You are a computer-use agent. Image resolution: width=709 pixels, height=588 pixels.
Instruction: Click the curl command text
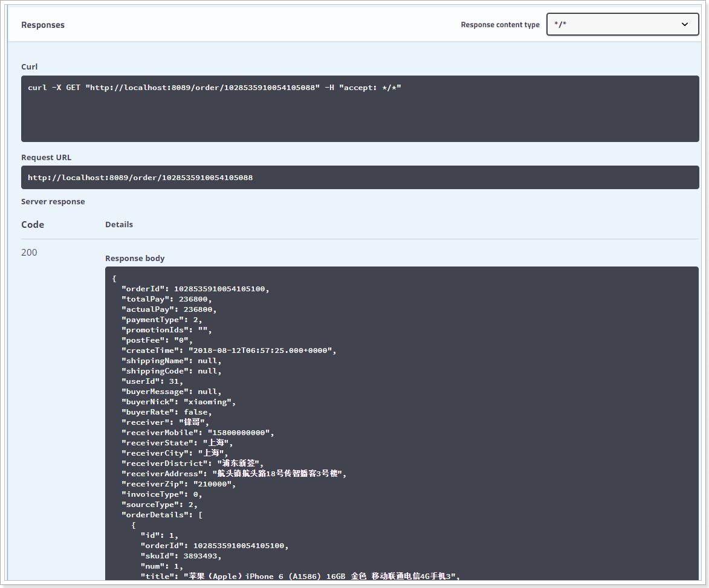215,88
